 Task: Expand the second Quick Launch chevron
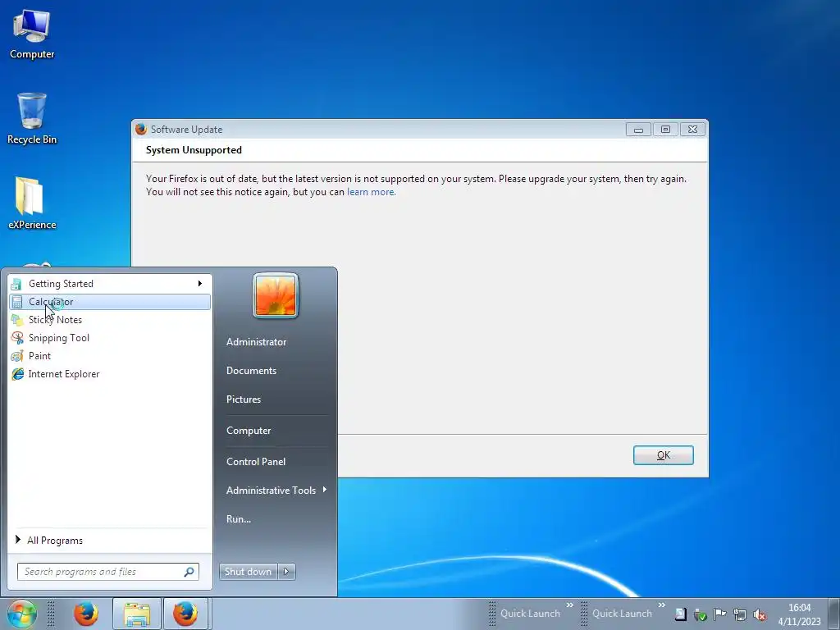662,605
